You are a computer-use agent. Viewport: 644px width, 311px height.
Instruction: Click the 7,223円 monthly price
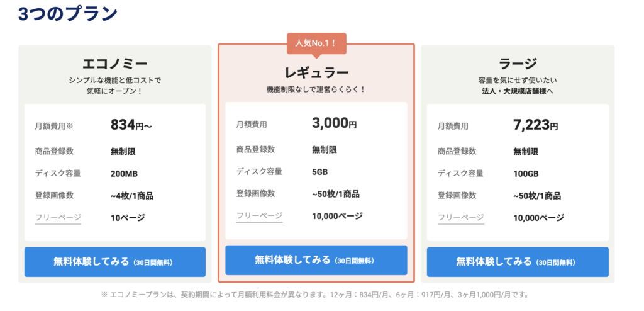536,125
